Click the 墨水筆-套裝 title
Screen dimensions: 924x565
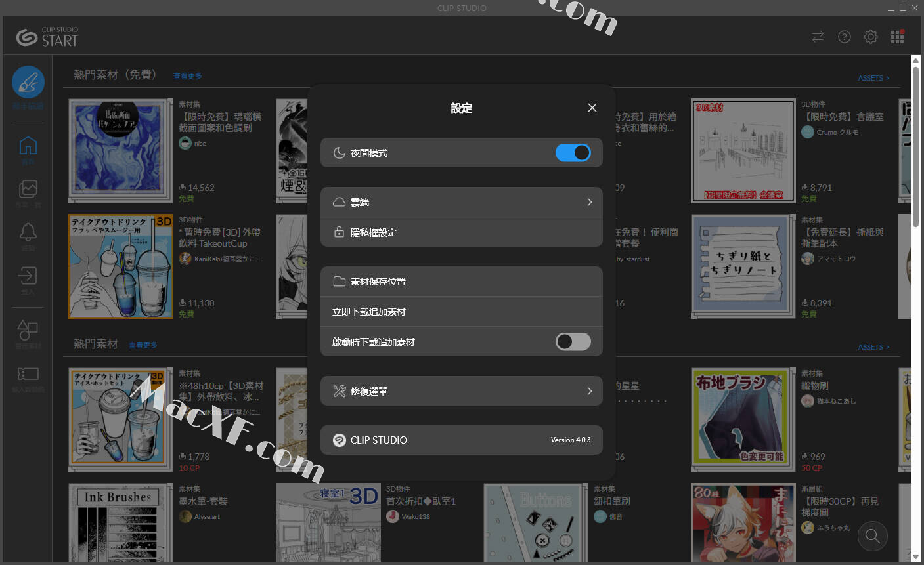(x=204, y=501)
